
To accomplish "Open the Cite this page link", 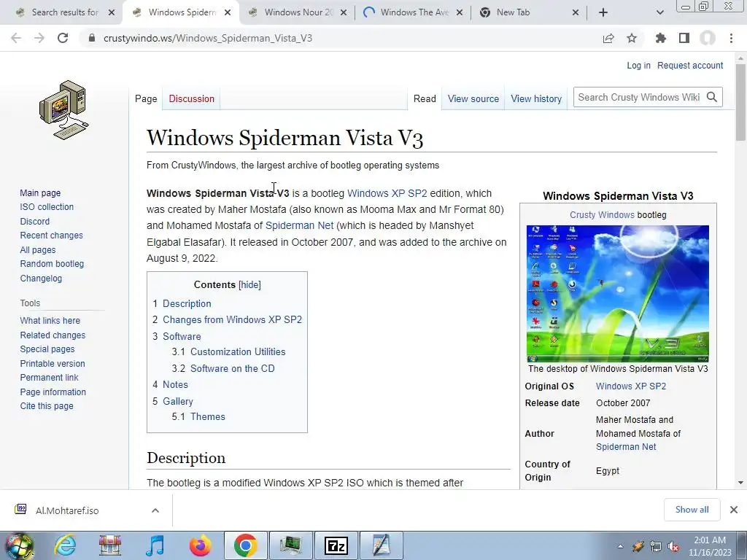I will (x=47, y=406).
